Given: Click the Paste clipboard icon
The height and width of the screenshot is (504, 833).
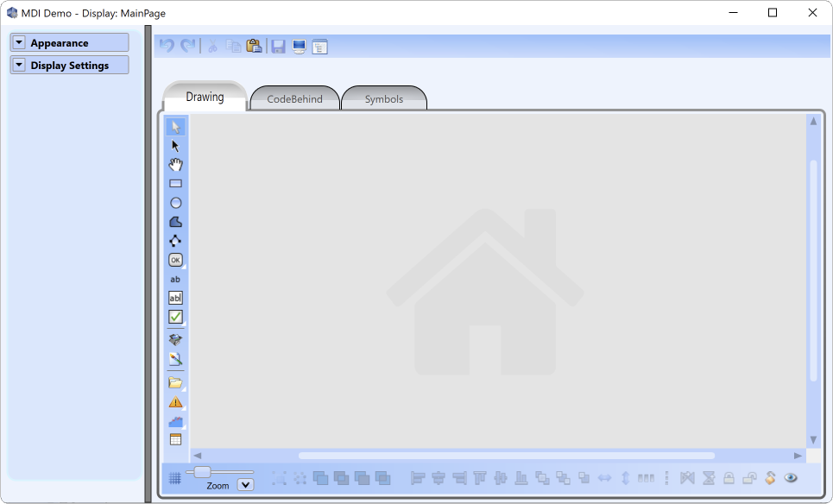Looking at the screenshot, I should click(x=255, y=47).
